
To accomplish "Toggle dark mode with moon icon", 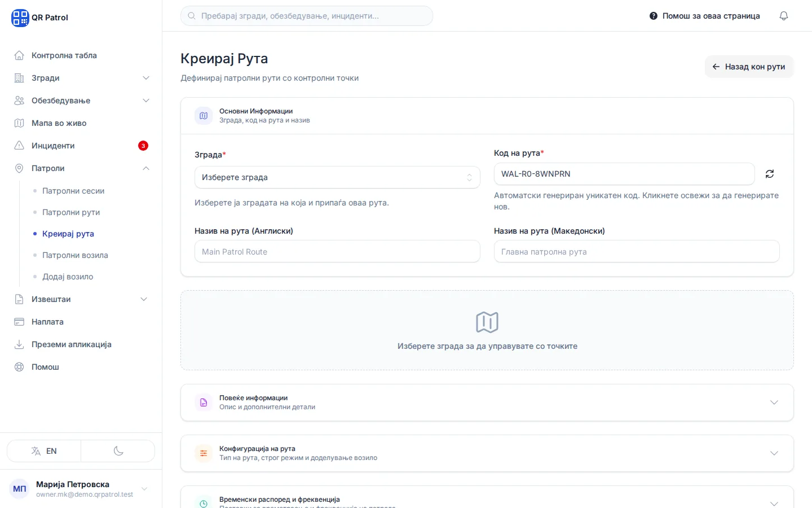I will click(x=118, y=451).
